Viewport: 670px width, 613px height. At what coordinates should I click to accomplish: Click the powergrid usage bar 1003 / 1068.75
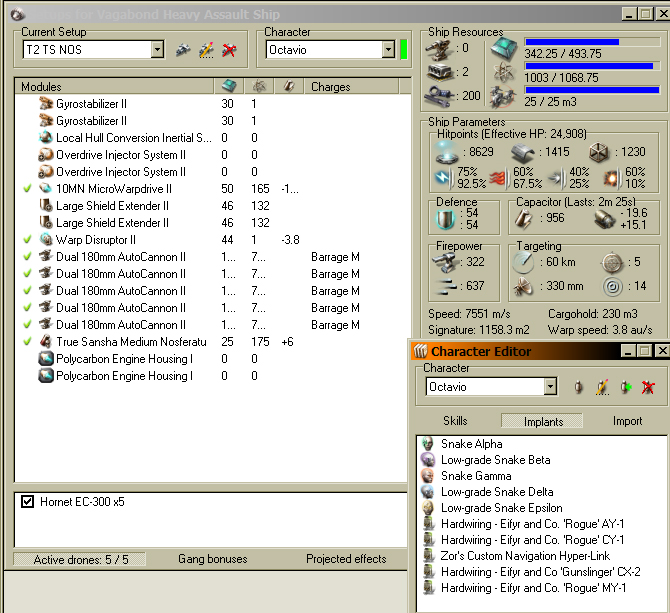(592, 66)
